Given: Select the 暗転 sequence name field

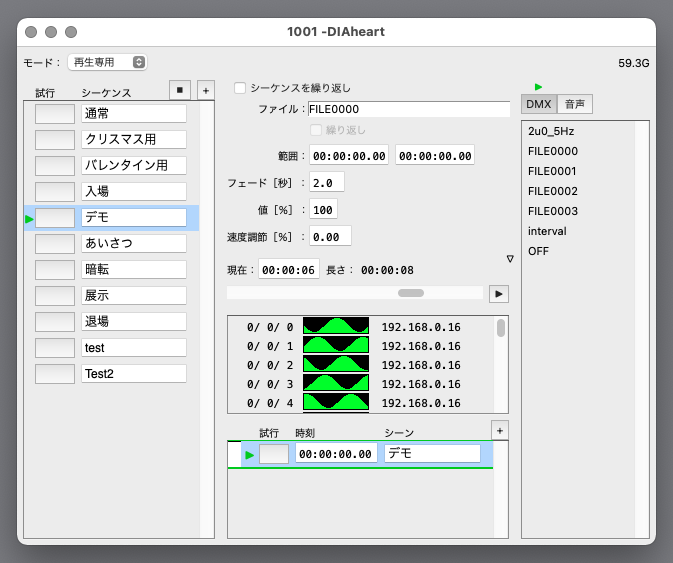Looking at the screenshot, I should coord(134,269).
